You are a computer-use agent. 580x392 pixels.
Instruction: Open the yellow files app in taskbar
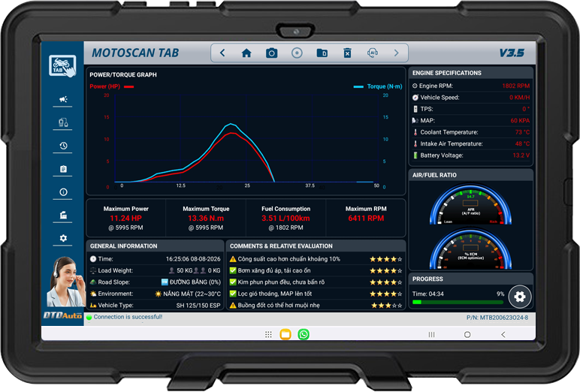tap(285, 334)
